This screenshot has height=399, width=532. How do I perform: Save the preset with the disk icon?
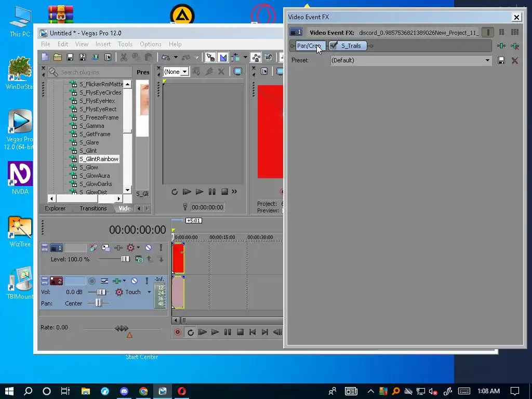[501, 60]
